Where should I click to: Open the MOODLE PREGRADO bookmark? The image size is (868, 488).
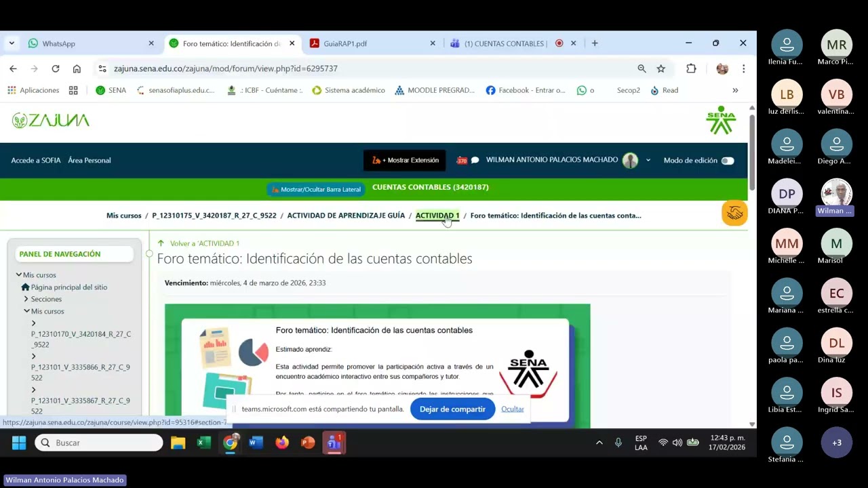click(435, 90)
